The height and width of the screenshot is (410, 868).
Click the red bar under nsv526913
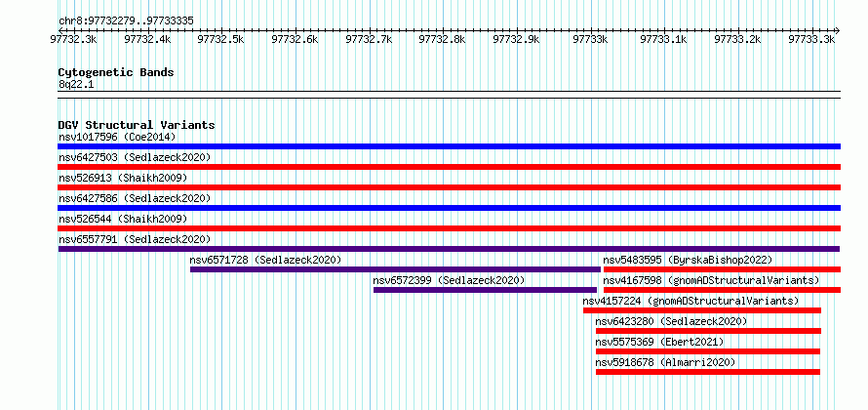(x=449, y=187)
